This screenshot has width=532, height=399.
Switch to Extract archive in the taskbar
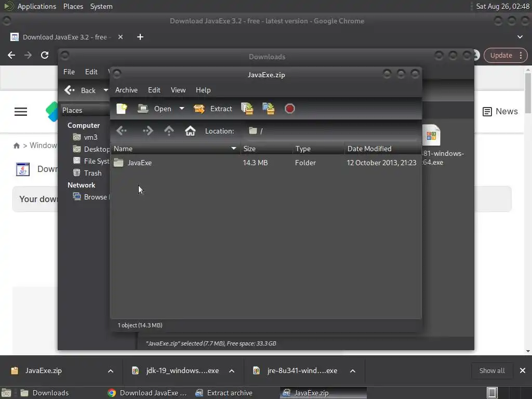pyautogui.click(x=224, y=393)
